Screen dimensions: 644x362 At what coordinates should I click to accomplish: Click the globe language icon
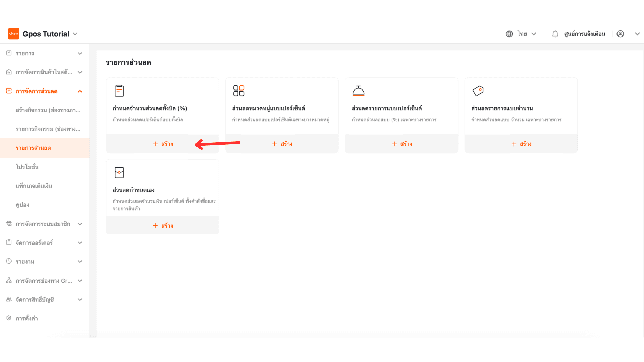[509, 34]
